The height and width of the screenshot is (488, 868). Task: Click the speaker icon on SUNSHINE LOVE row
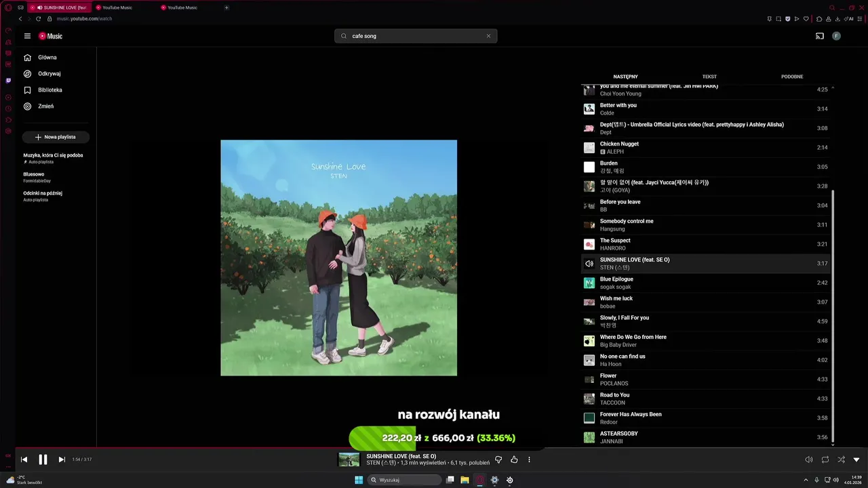tap(589, 264)
